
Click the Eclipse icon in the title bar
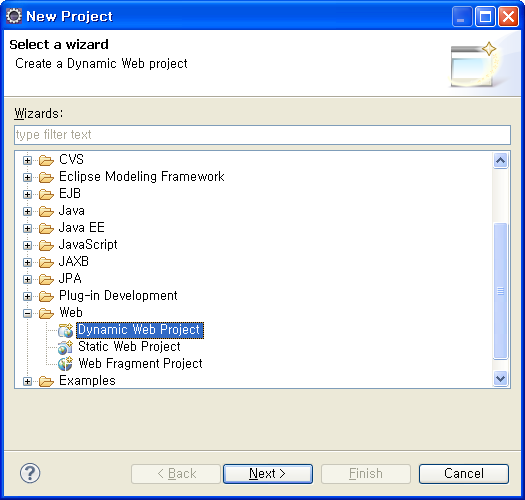(x=14, y=16)
